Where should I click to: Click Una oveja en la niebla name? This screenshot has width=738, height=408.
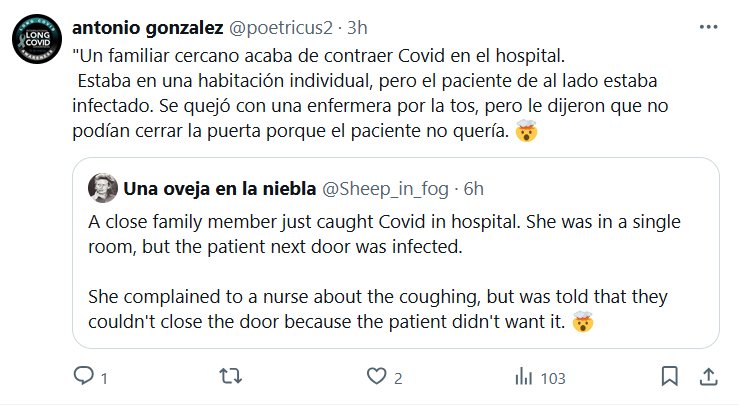point(219,187)
